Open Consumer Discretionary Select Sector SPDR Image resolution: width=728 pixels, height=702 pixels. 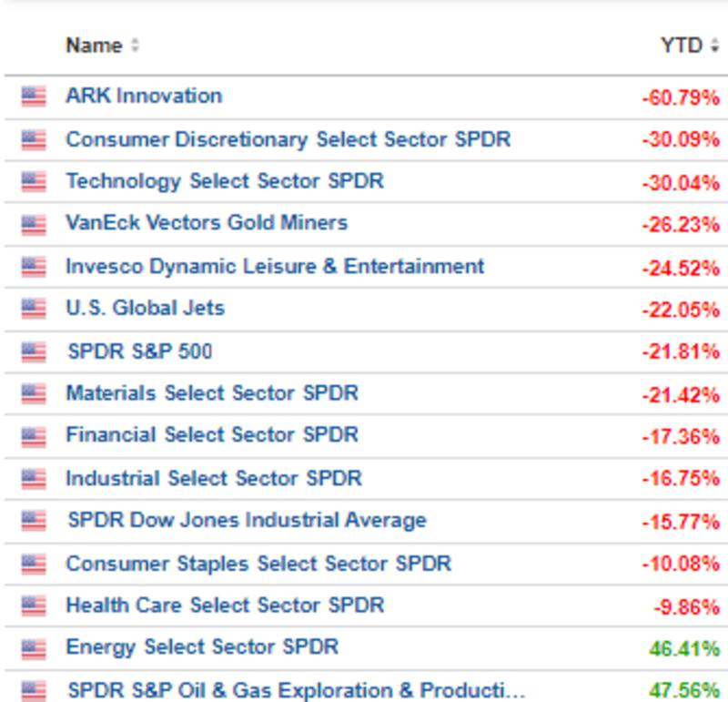(288, 139)
